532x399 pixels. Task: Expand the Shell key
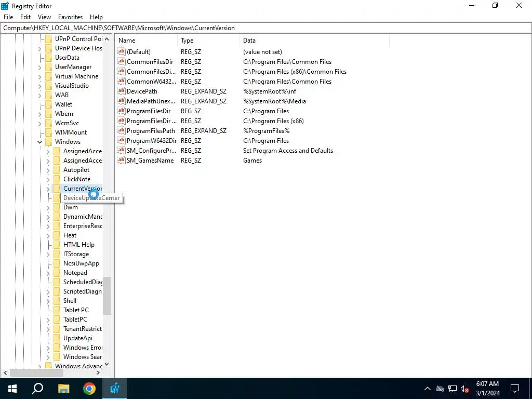(x=48, y=301)
